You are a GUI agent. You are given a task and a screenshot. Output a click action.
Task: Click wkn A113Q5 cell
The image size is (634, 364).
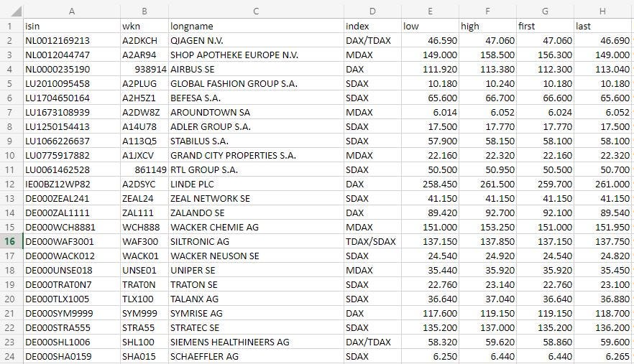click(x=144, y=141)
